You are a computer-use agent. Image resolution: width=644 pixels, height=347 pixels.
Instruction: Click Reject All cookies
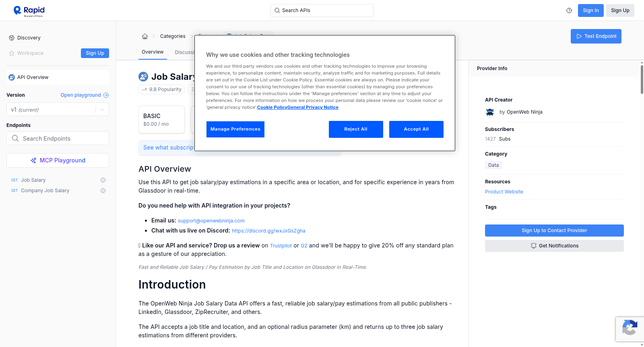(x=356, y=129)
